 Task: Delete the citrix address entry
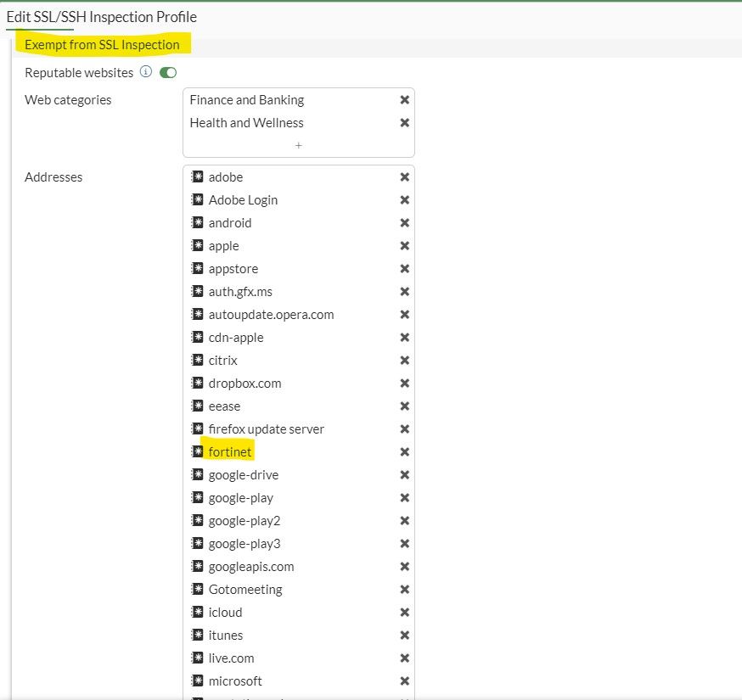405,361
